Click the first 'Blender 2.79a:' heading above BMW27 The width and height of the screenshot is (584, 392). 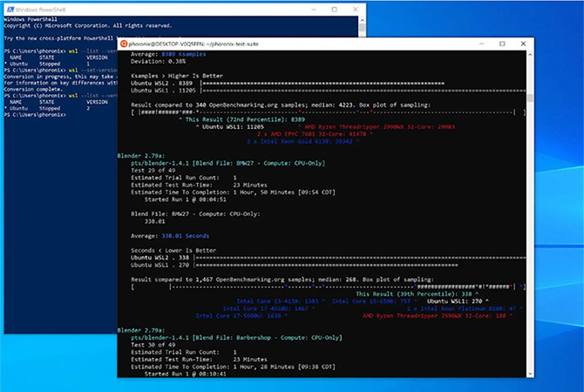[141, 156]
